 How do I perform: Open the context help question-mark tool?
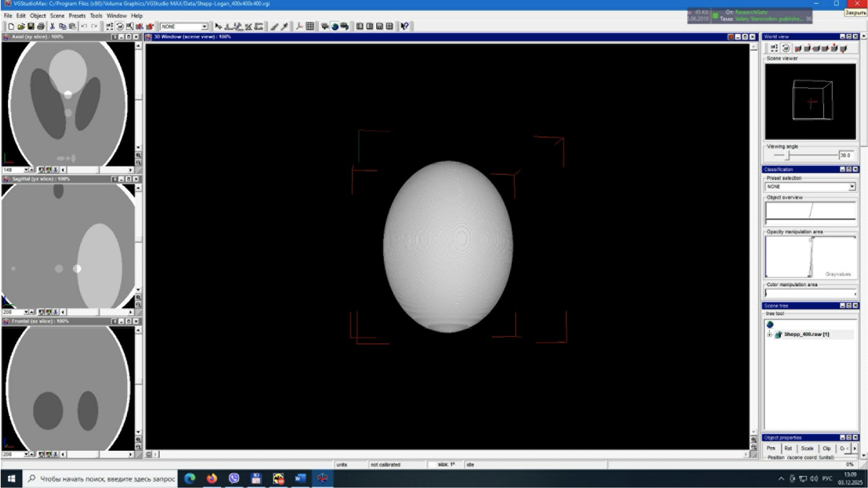point(404,26)
